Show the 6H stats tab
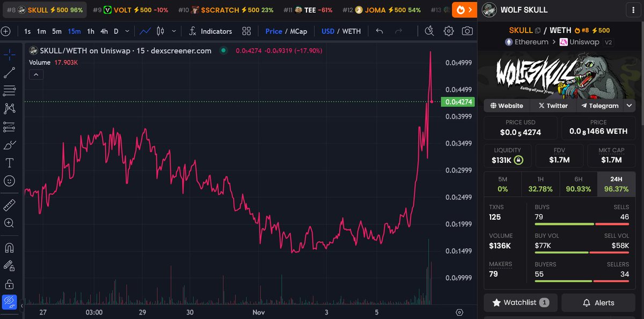The width and height of the screenshot is (644, 319). [x=579, y=184]
